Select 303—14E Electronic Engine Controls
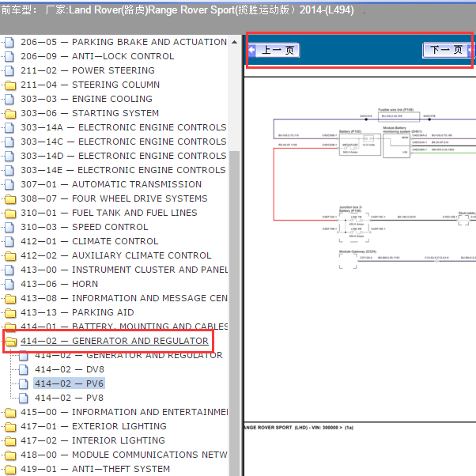 tap(123, 170)
